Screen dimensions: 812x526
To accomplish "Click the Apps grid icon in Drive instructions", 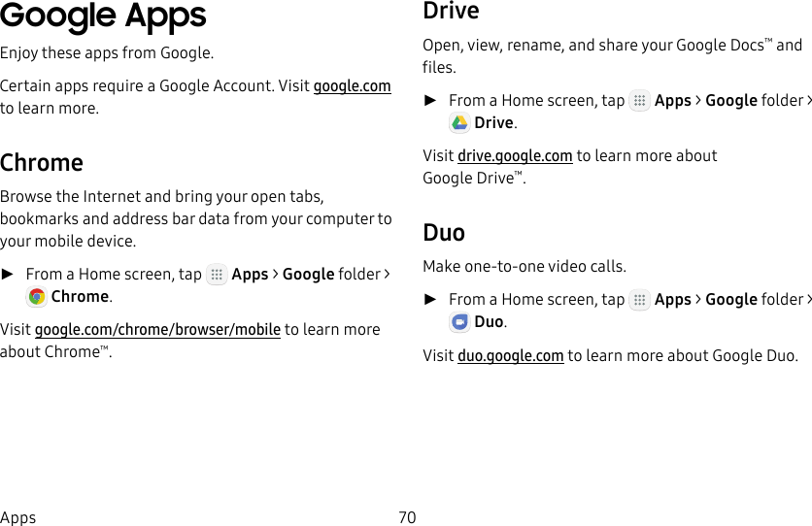I will [639, 100].
